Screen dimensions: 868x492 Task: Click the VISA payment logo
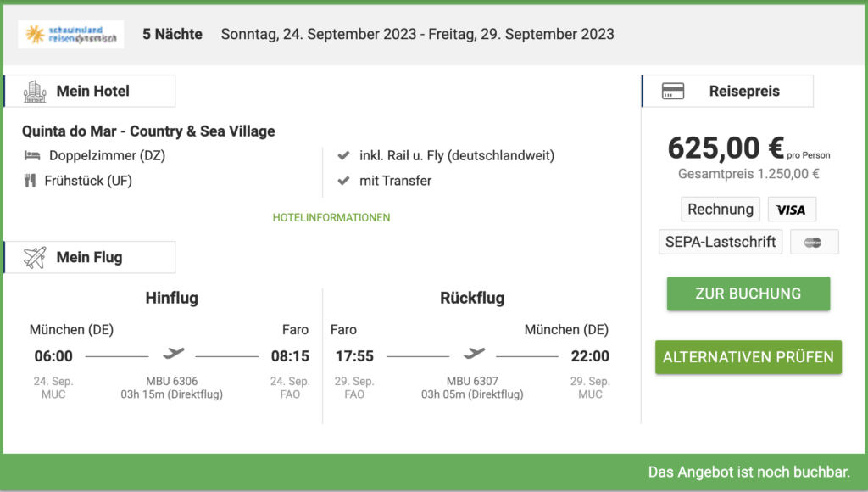(x=792, y=210)
